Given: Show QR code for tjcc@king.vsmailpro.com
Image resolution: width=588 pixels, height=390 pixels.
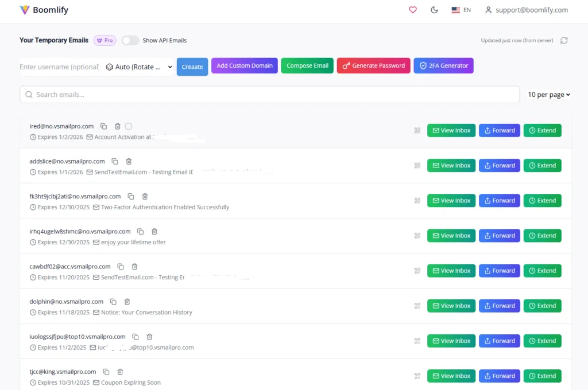Looking at the screenshot, I should coord(417,376).
